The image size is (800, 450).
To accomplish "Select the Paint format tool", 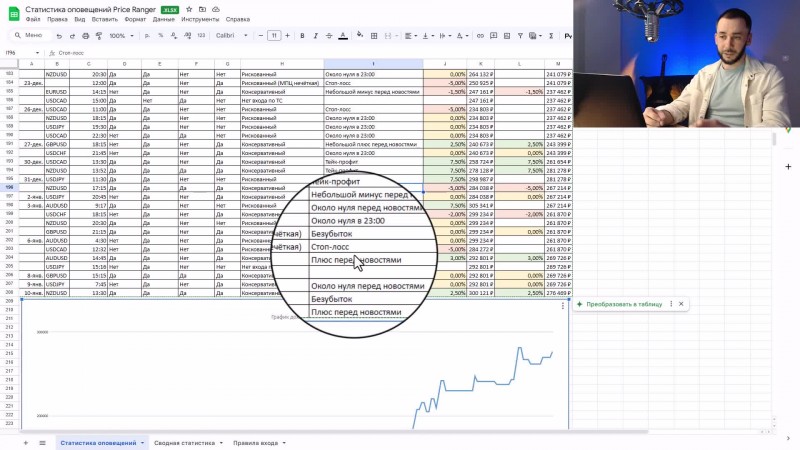I will click(x=99, y=36).
